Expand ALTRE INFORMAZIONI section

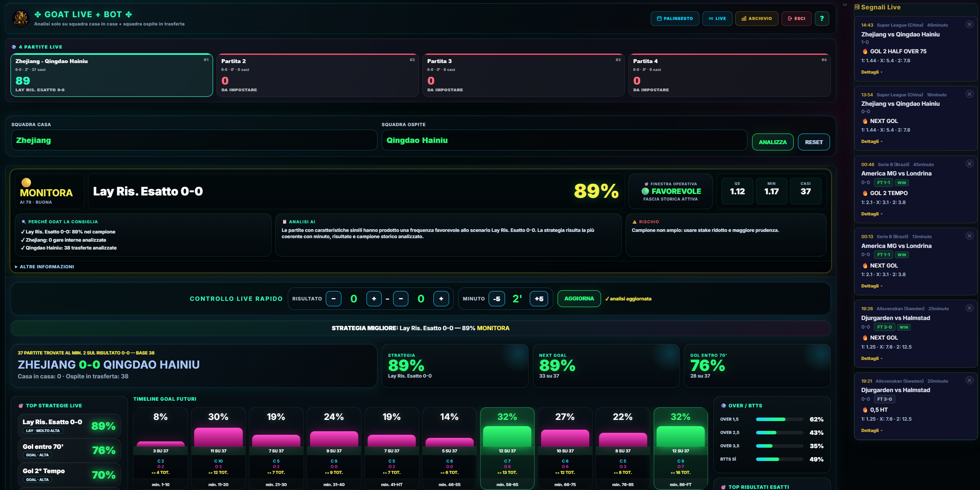(x=44, y=267)
